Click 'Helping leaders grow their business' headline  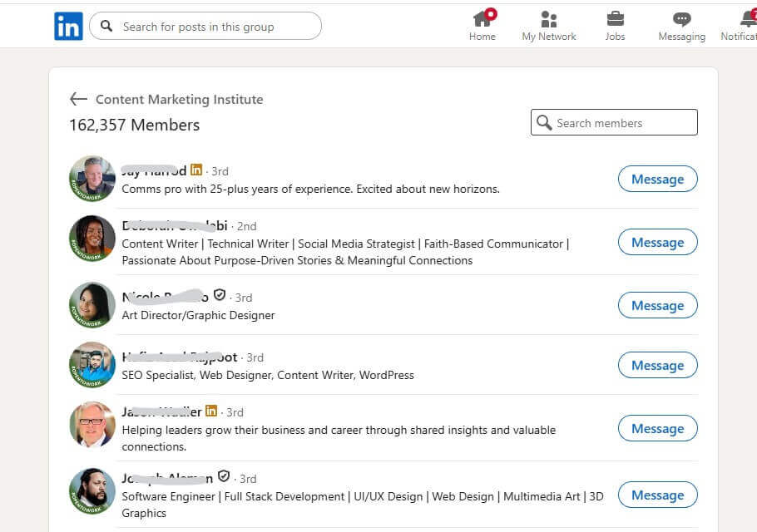tap(339, 438)
